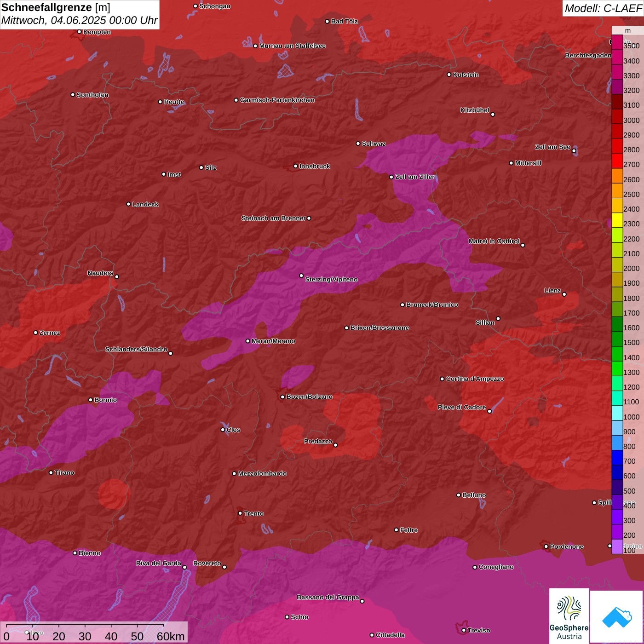Click the Bienno town label

click(x=89, y=553)
